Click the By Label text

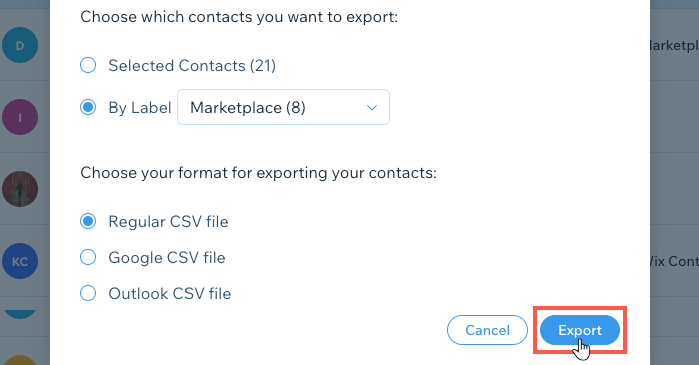coord(140,108)
